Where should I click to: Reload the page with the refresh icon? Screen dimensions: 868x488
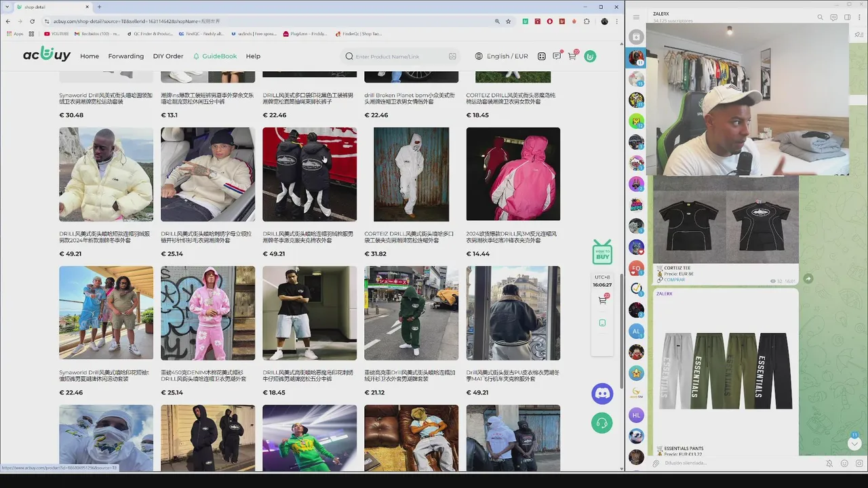(x=33, y=21)
